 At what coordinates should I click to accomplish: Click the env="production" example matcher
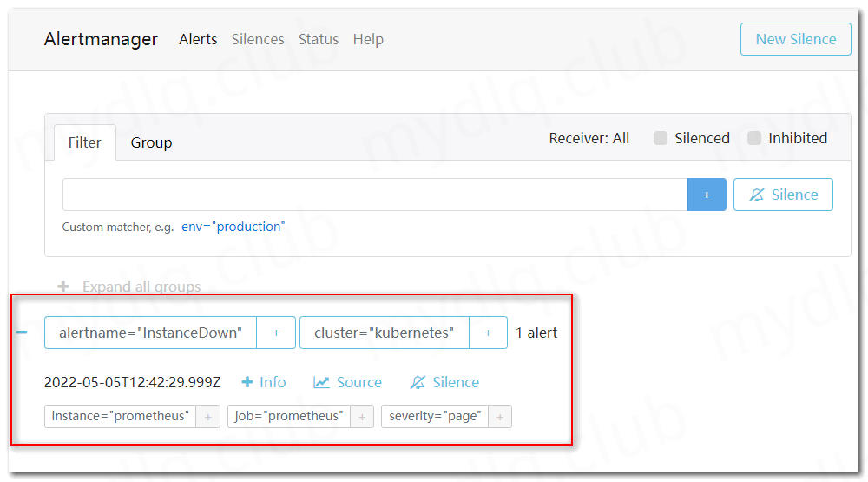coord(233,227)
